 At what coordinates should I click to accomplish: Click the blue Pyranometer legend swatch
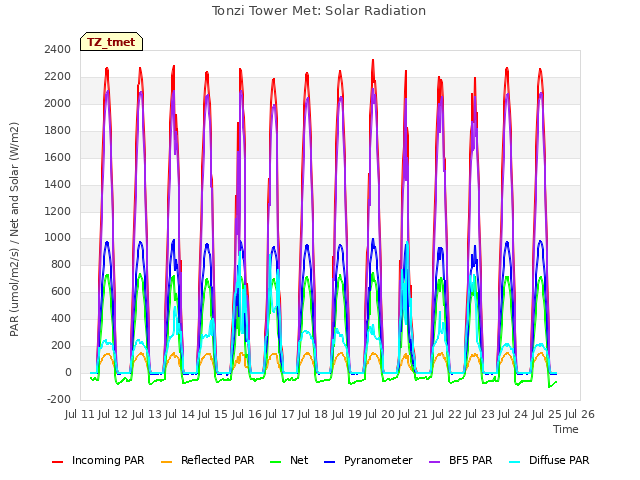point(329,461)
